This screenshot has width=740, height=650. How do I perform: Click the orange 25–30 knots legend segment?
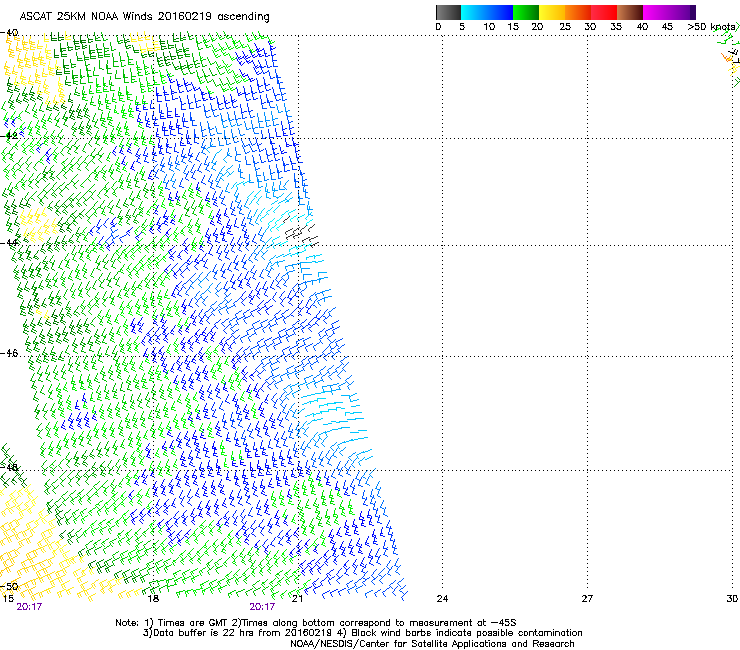tap(578, 12)
